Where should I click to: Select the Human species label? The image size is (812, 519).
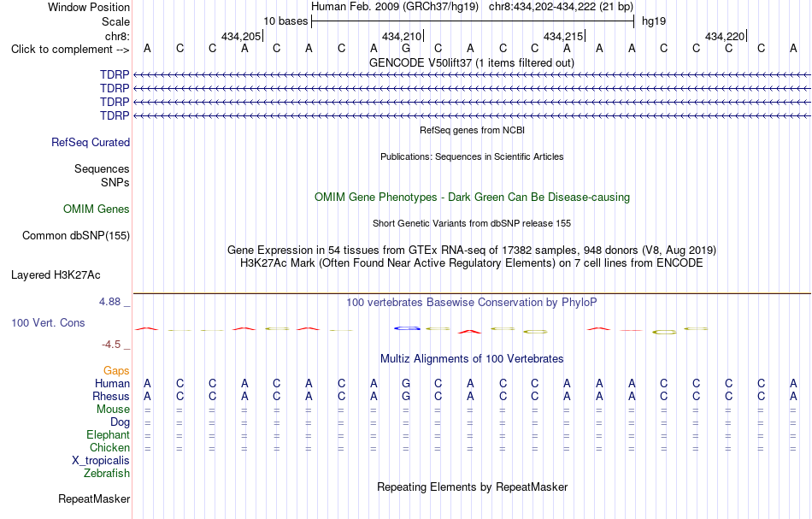(x=112, y=384)
